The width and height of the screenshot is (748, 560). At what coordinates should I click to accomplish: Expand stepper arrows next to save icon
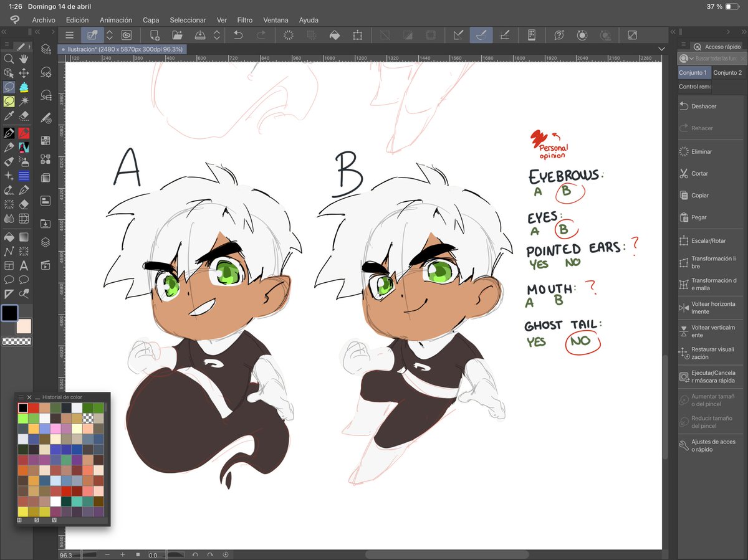pyautogui.click(x=217, y=36)
